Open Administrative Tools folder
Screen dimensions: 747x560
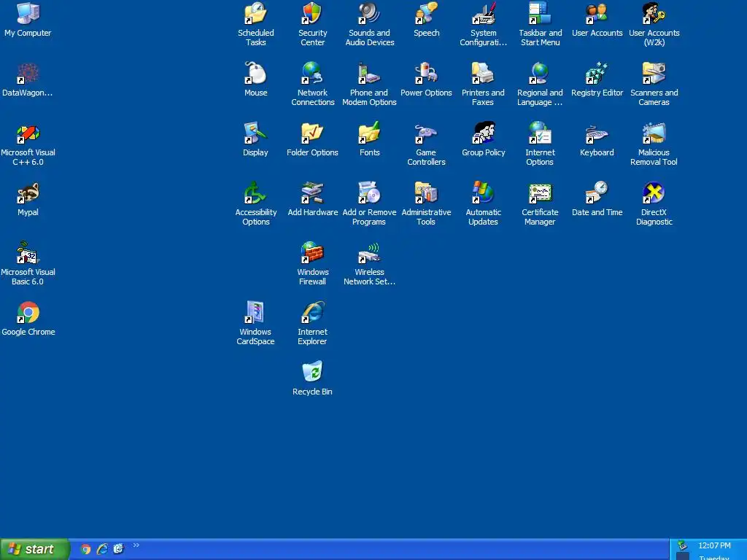click(x=426, y=204)
